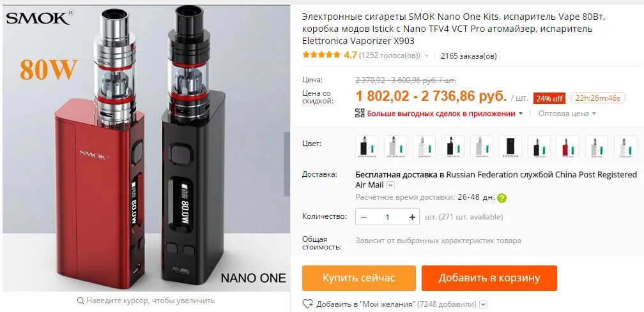Click the magnifier icon below product image
Viewport: 644px width, 312px height.
click(80, 301)
